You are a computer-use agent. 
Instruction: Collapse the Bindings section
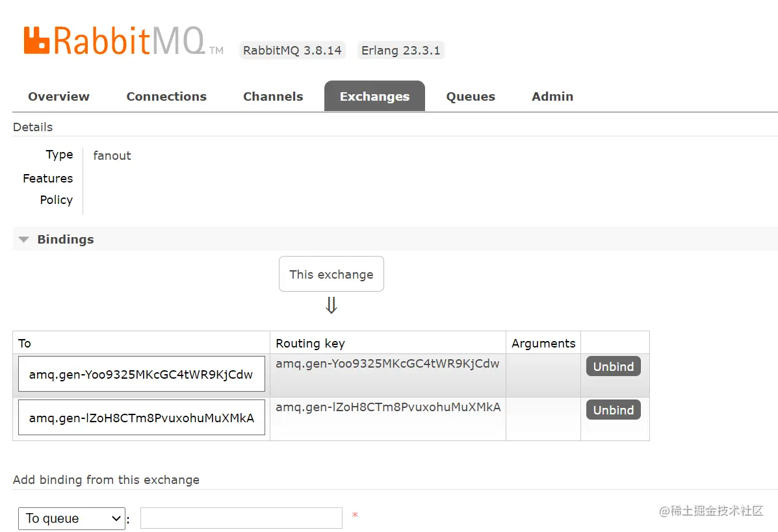pos(65,240)
